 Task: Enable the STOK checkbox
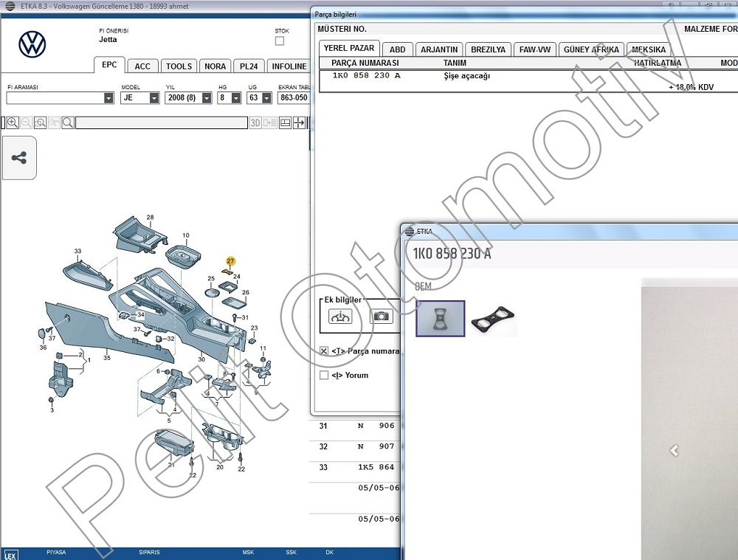tap(279, 41)
